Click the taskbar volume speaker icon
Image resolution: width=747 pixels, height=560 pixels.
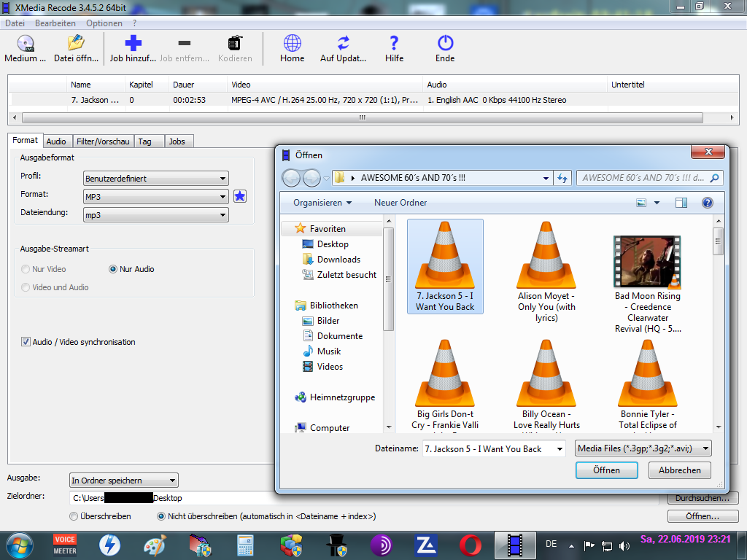click(x=624, y=545)
